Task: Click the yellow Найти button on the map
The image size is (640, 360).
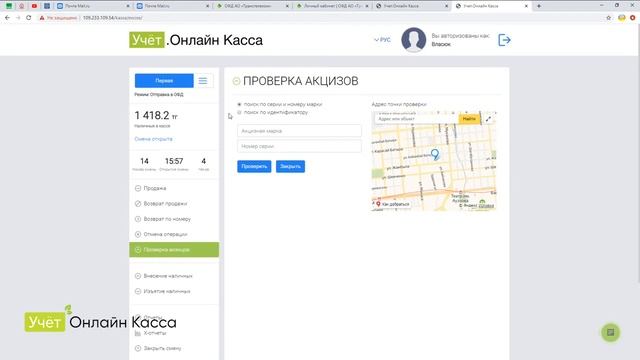Action: (x=469, y=119)
